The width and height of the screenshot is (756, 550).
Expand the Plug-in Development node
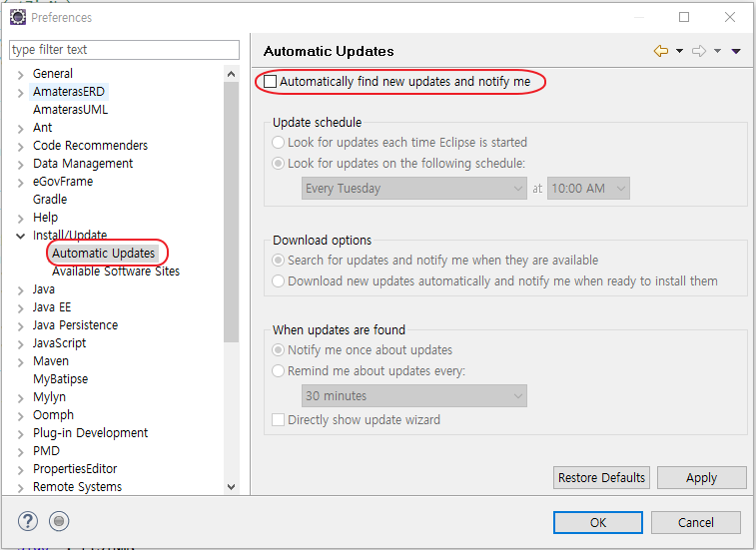click(20, 434)
